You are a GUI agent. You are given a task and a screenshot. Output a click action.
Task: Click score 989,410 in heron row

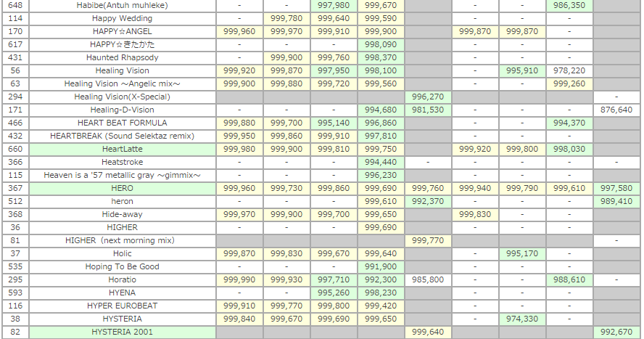point(616,201)
